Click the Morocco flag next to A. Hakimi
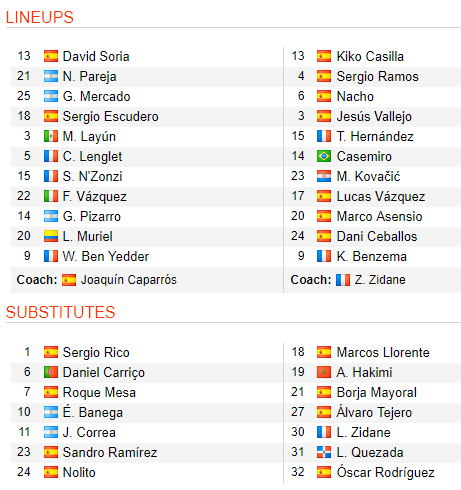The height and width of the screenshot is (490, 461). point(324,372)
